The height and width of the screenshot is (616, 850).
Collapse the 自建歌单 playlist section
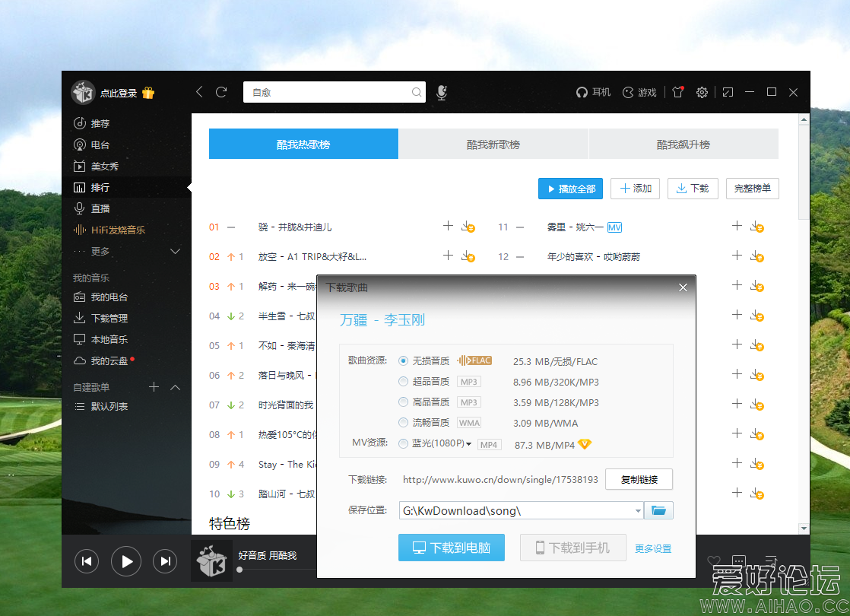174,386
